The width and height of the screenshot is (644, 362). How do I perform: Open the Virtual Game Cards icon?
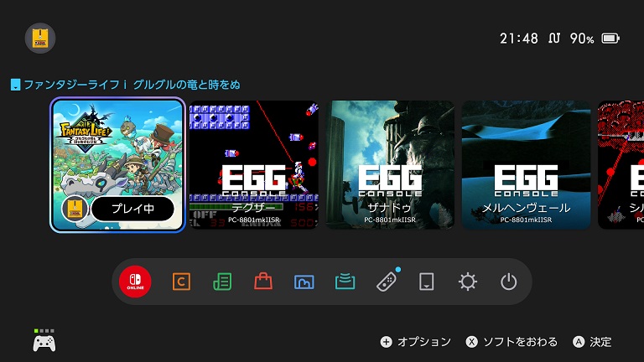coord(426,282)
